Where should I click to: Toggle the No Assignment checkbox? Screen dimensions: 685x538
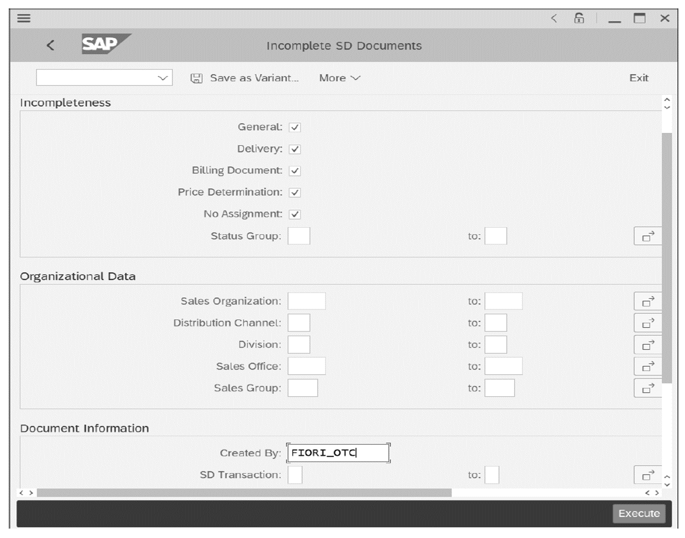click(295, 214)
